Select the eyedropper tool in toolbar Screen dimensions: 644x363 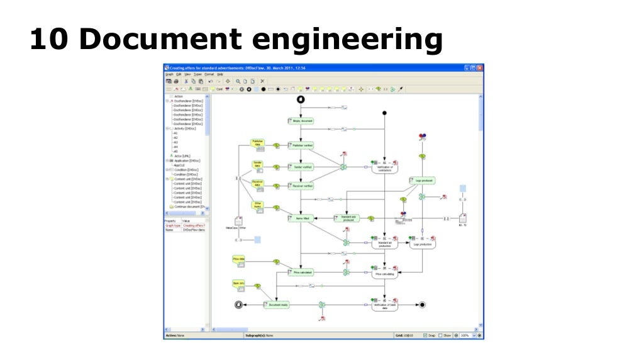click(x=401, y=89)
